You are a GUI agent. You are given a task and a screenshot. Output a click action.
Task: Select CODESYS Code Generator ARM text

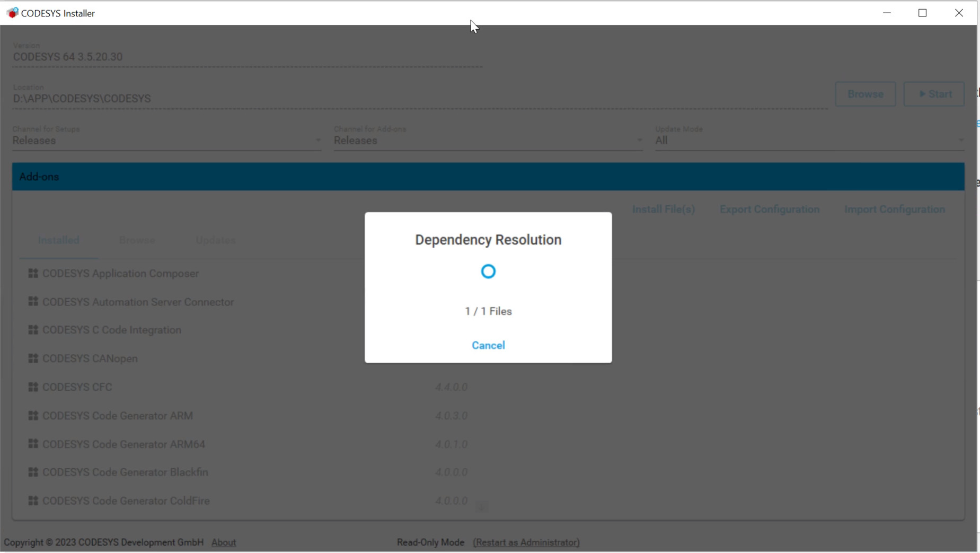(x=118, y=416)
